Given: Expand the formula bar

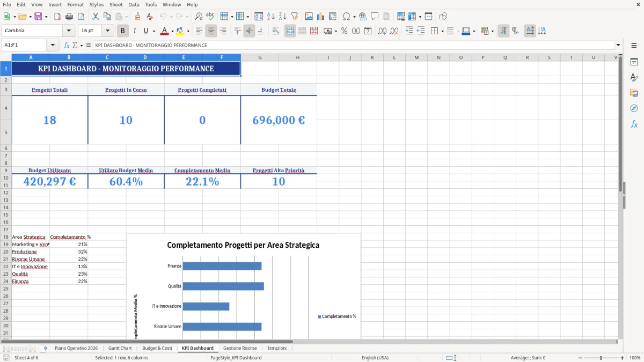Looking at the screenshot, I should click(x=618, y=45).
